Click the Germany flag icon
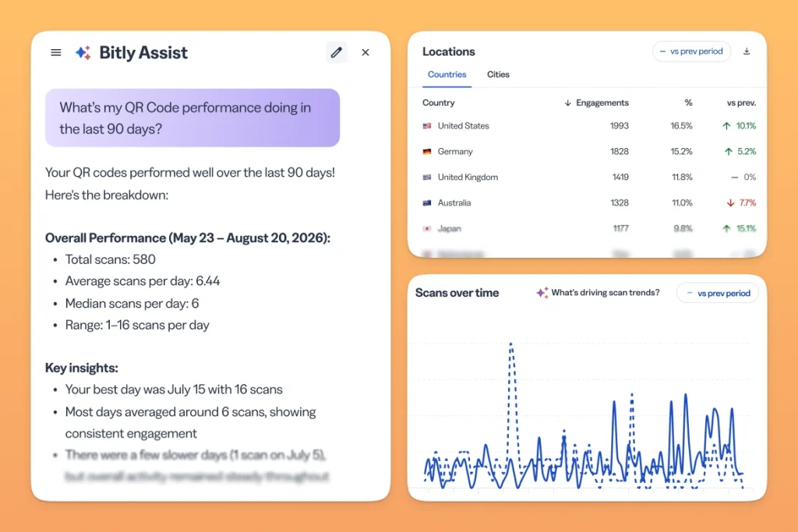The height and width of the screenshot is (532, 798). tap(427, 152)
